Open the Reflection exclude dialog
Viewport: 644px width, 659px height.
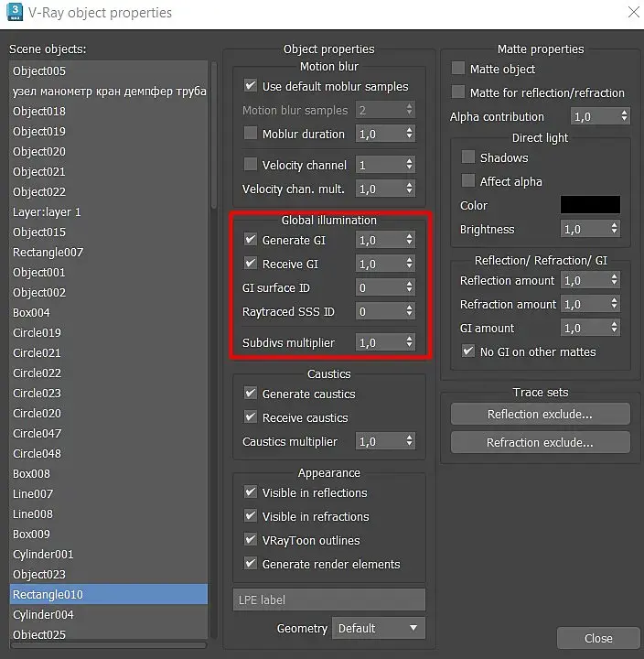[540, 414]
